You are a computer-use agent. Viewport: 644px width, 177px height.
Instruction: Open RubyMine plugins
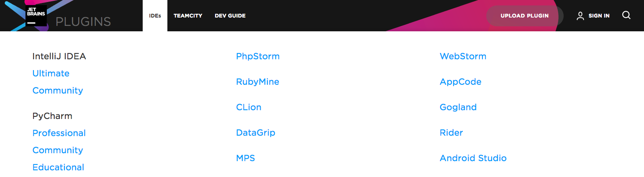(258, 82)
